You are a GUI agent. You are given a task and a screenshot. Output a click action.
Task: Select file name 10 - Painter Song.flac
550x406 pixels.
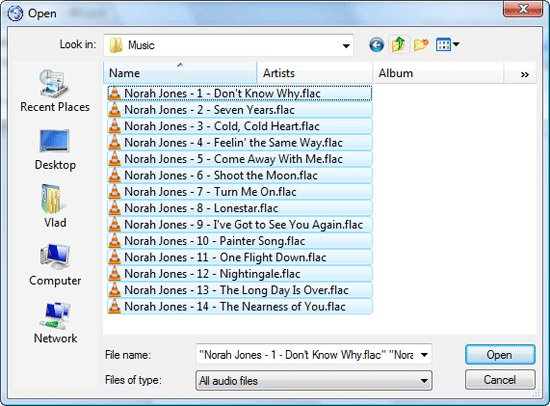(x=215, y=241)
